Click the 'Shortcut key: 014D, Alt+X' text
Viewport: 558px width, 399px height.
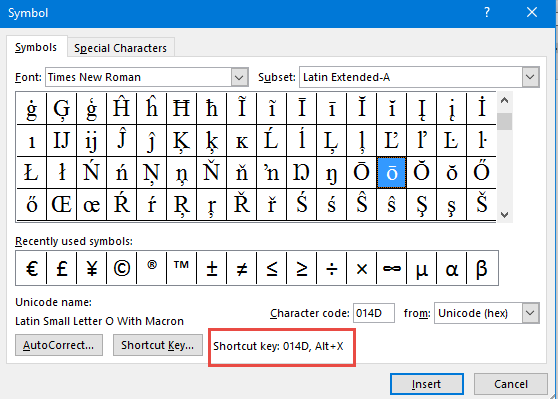278,346
